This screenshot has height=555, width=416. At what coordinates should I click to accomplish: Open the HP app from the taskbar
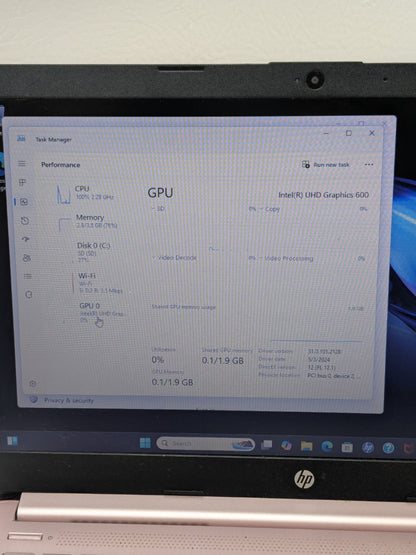pyautogui.click(x=368, y=448)
